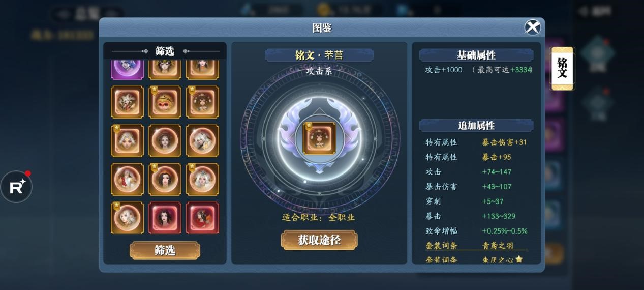
Task: Pick the starred girl with hair buns icon
Action: pyautogui.click(x=202, y=102)
